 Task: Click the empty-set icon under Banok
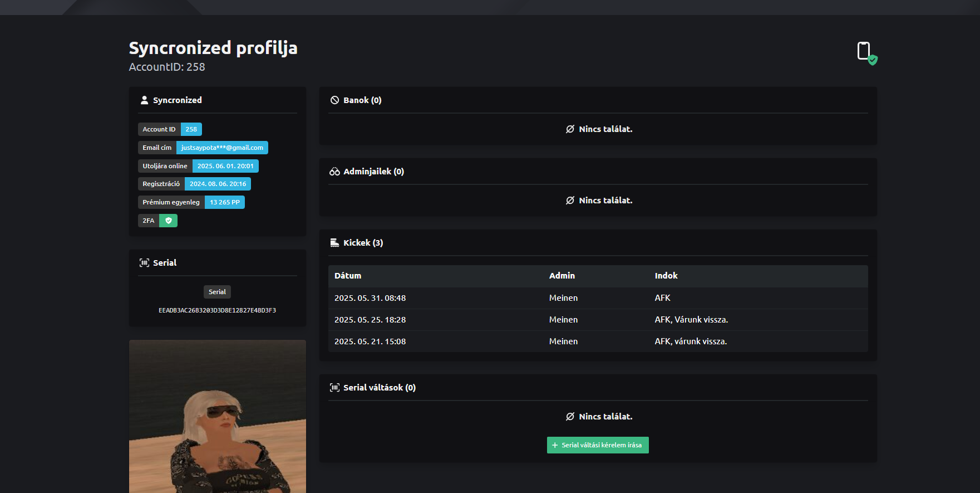click(x=570, y=129)
